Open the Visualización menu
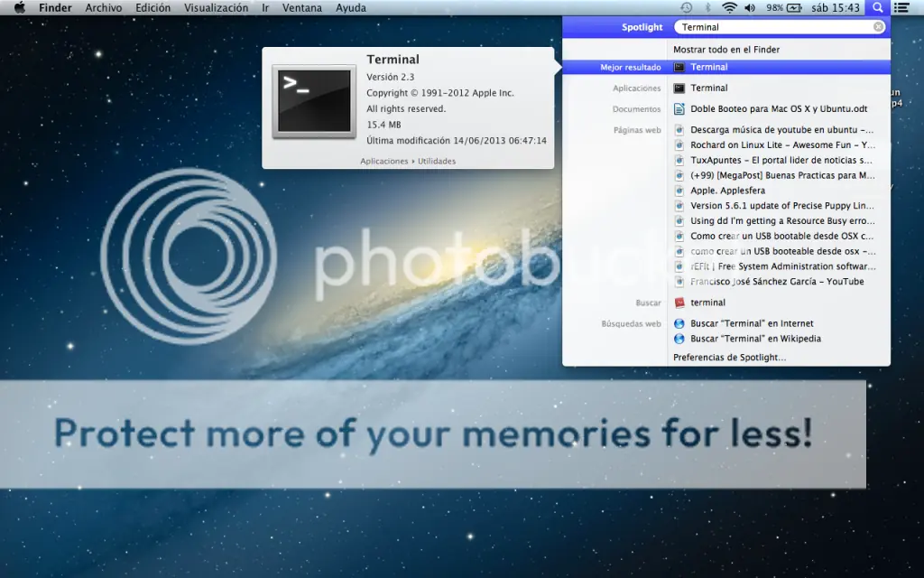This screenshot has height=578, width=924. click(216, 7)
